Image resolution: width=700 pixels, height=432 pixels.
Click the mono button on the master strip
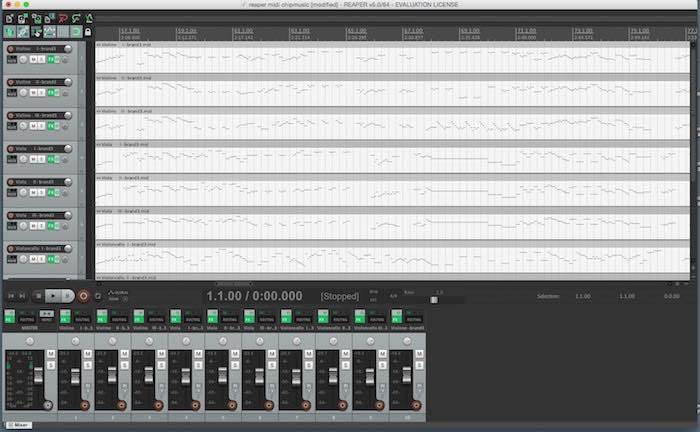46,316
